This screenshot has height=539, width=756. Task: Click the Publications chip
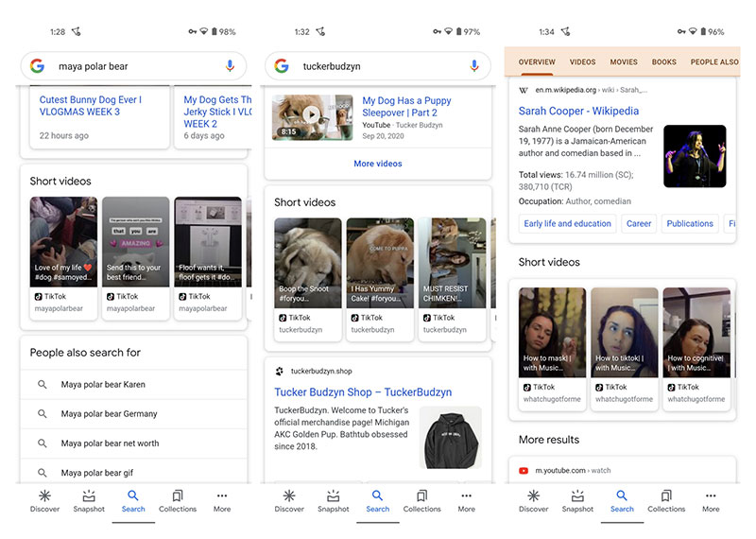coord(690,224)
